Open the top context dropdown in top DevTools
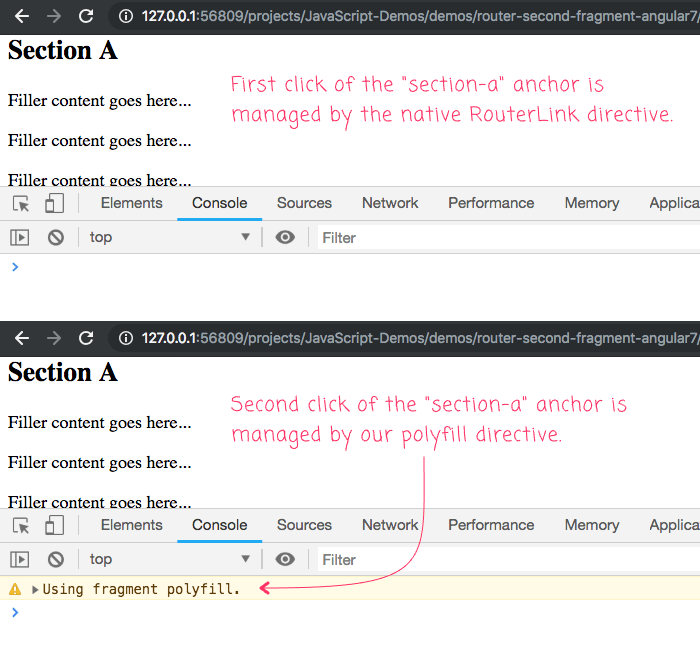The height and width of the screenshot is (665, 700). coord(170,237)
